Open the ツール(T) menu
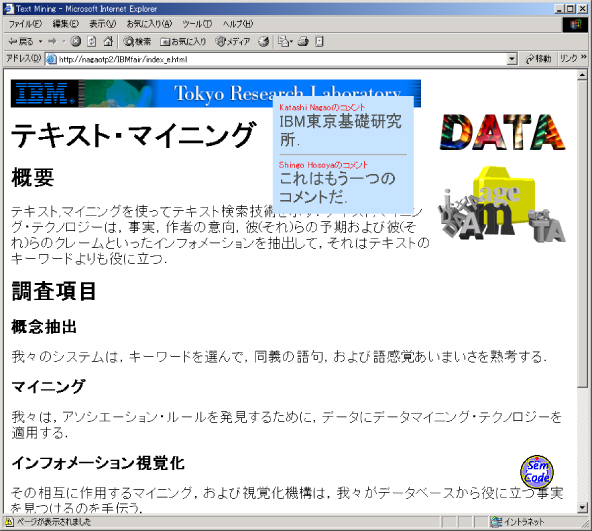 197,24
